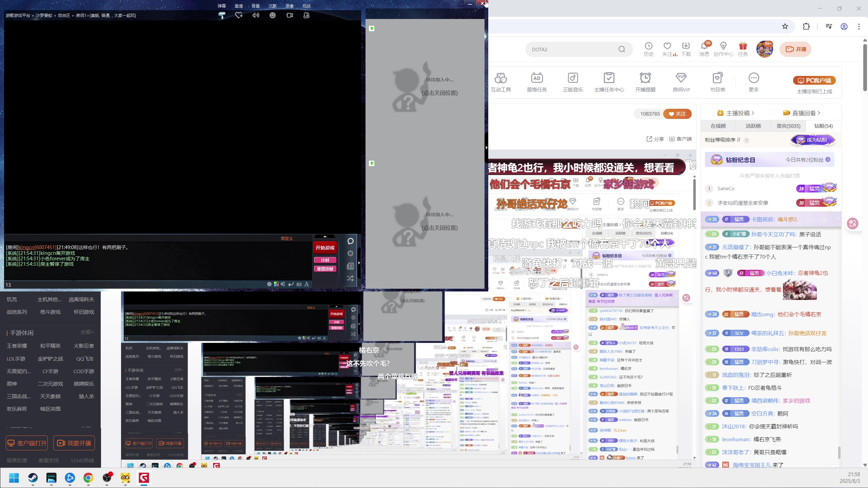Click the four-color squares icon in chat bar
The height and width of the screenshot is (488, 868).
[276, 284]
